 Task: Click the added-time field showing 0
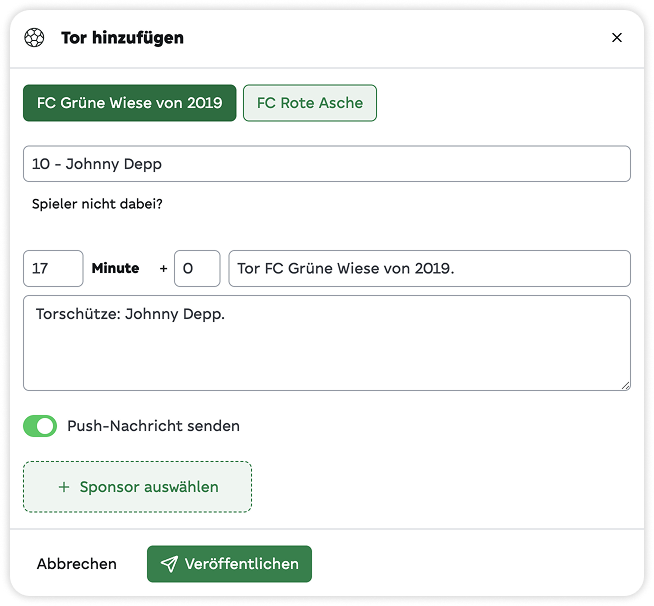197,268
